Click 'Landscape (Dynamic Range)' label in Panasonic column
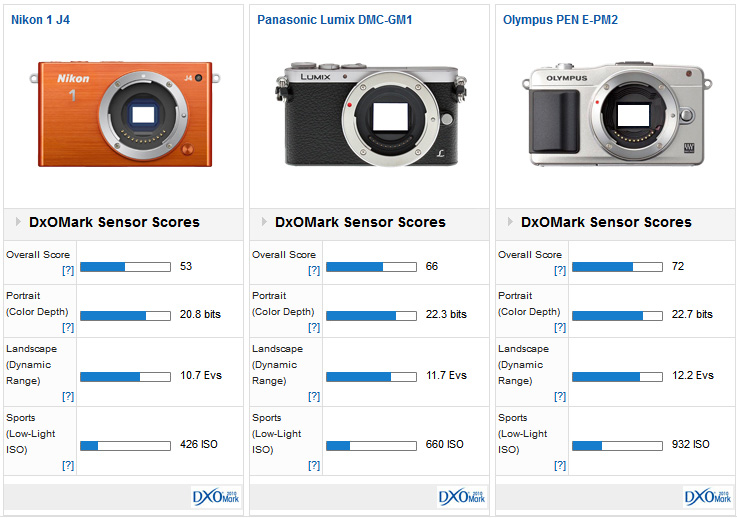Image resolution: width=737 pixels, height=518 pixels. coord(277,365)
